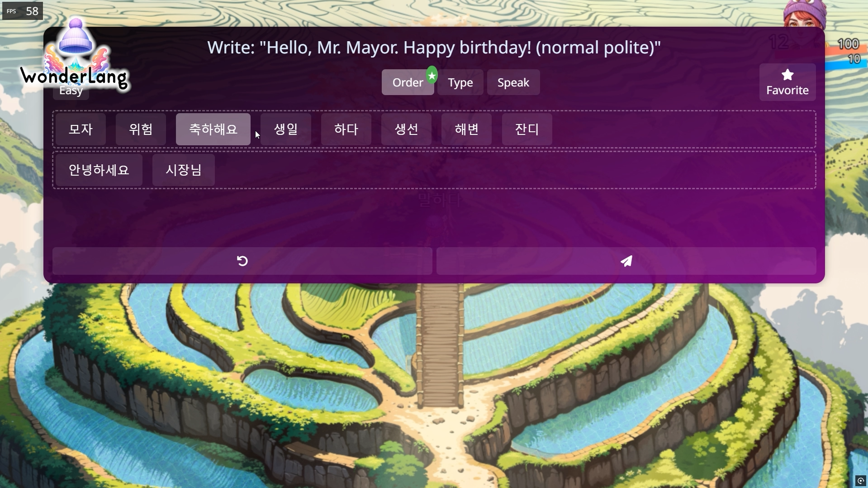Image resolution: width=868 pixels, height=488 pixels.
Task: Switch to the Speak mode tab
Action: coord(513,82)
